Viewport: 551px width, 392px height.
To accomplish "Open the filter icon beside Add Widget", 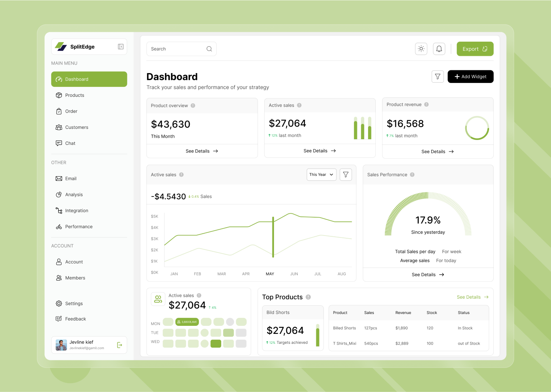I will [x=437, y=76].
